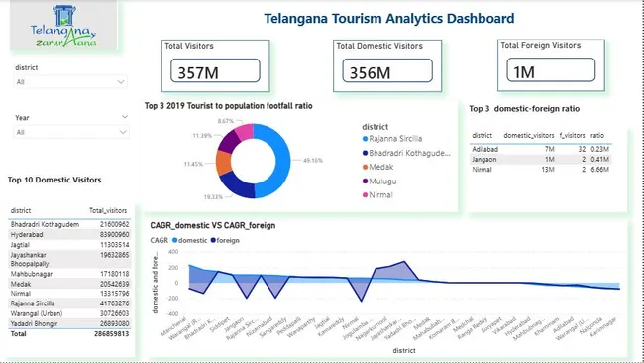Select Adilabad row in ratio table
Image resolution: width=644 pixels, height=363 pixels.
(541, 149)
